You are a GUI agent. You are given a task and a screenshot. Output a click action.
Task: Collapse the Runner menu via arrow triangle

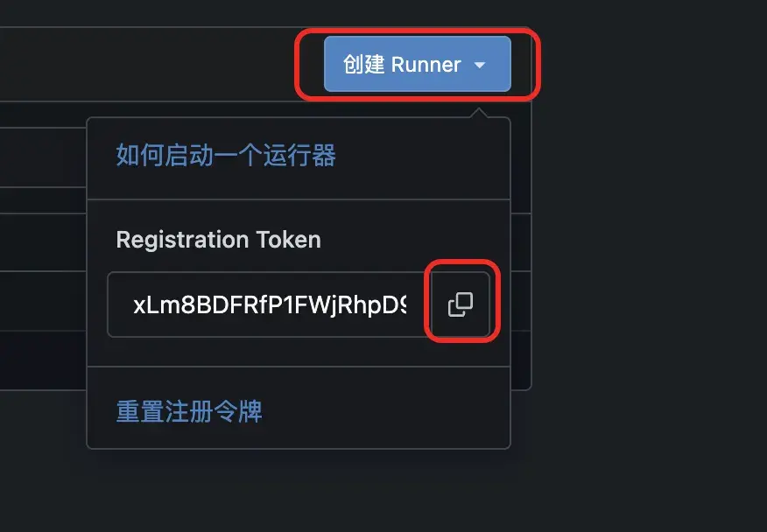pos(480,65)
